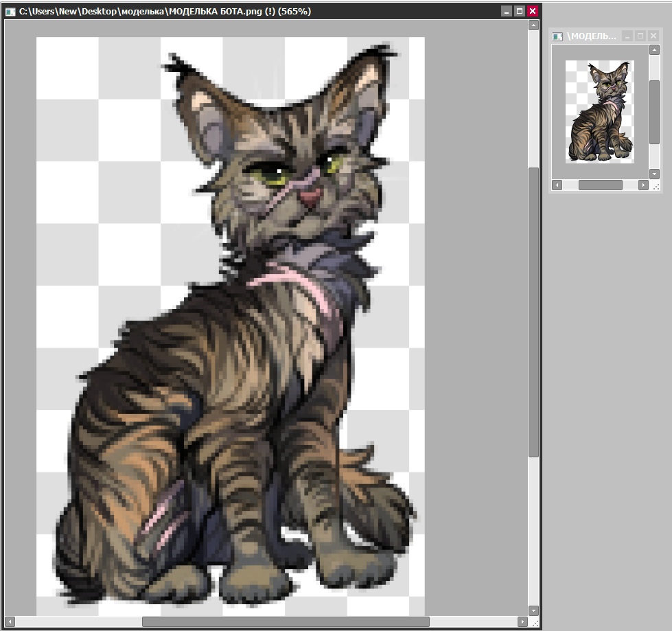Close the main МОДЕЛЬКА БОТА.png window
The image size is (672, 631).
pyautogui.click(x=532, y=11)
